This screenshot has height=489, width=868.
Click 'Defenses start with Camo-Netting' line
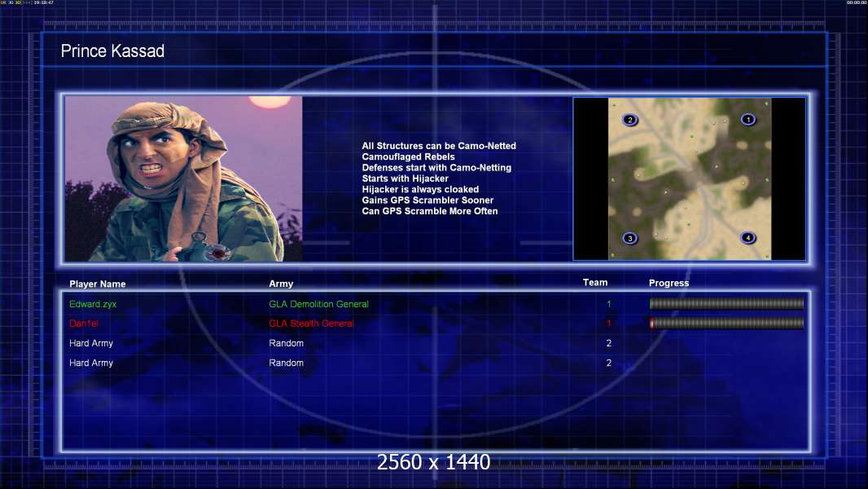click(x=436, y=167)
